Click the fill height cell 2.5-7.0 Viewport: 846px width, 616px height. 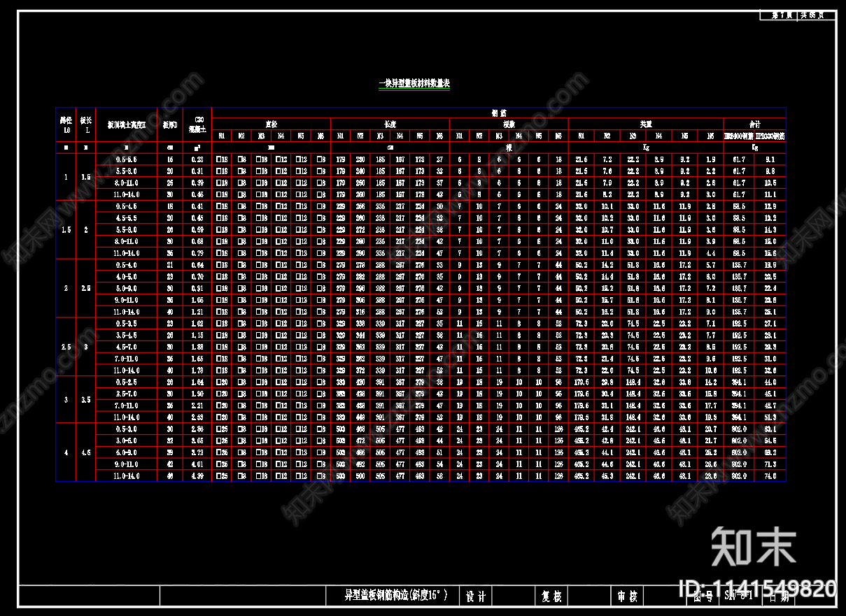(127, 394)
